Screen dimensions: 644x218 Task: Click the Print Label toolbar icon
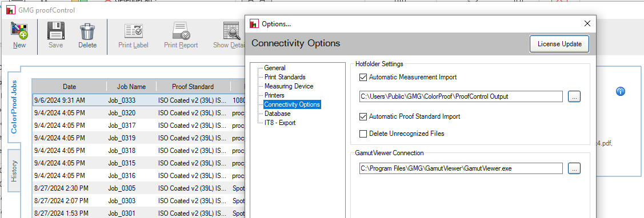pyautogui.click(x=134, y=31)
